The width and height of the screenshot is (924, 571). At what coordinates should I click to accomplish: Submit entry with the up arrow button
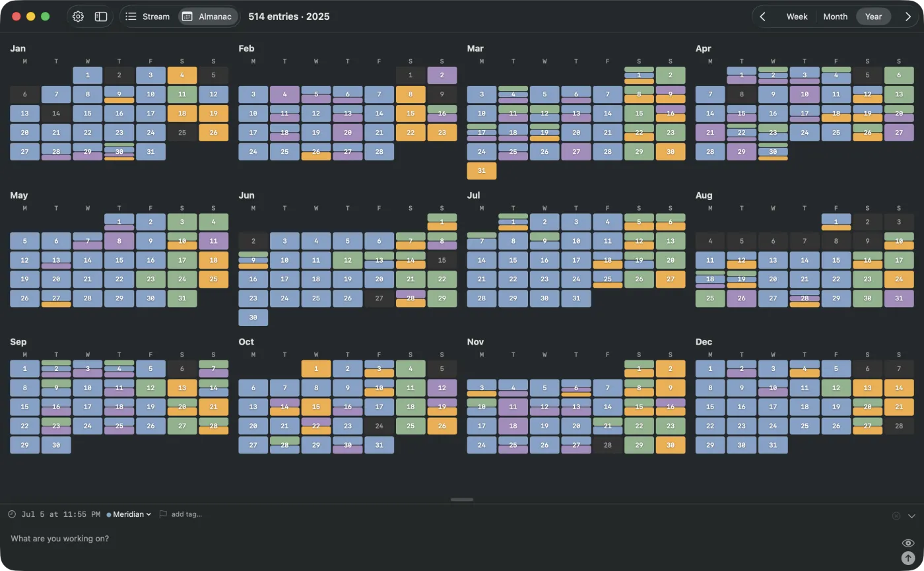908,558
